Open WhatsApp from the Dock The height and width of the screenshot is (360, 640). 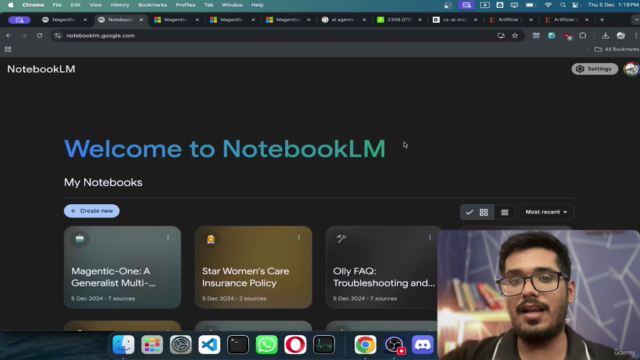coord(267,345)
